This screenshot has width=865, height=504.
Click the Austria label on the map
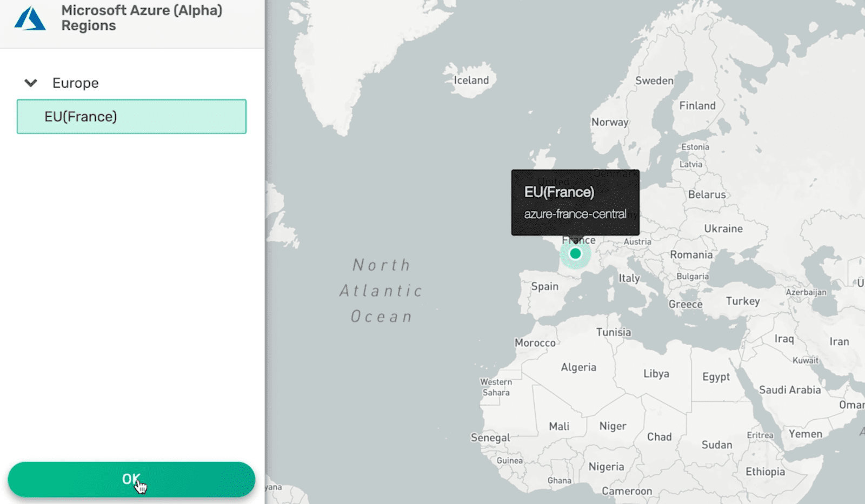(x=637, y=241)
